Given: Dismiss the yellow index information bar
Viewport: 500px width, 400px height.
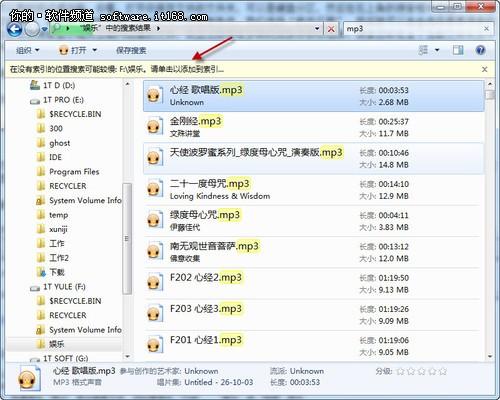Looking at the screenshot, I should click(485, 69).
